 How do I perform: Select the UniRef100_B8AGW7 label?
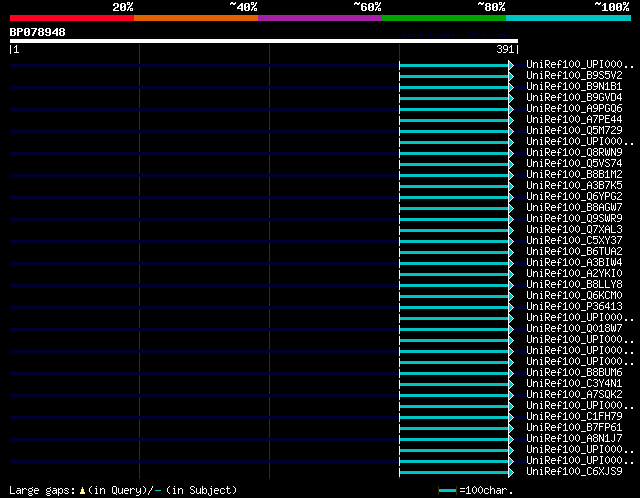[574, 208]
